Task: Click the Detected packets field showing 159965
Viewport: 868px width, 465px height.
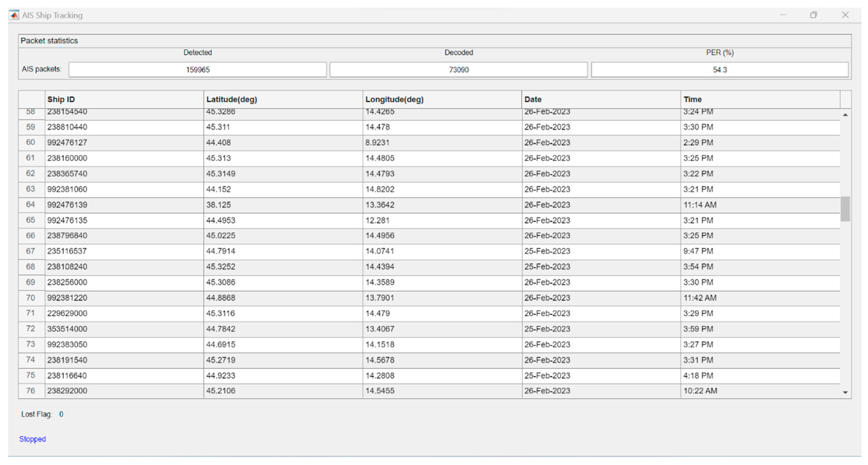Action: tap(197, 70)
